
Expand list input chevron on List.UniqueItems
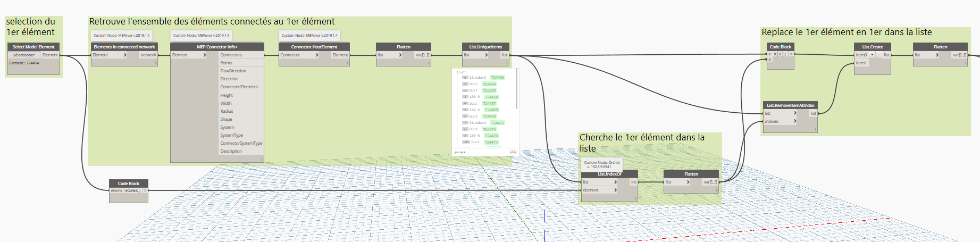pyautogui.click(x=486, y=55)
